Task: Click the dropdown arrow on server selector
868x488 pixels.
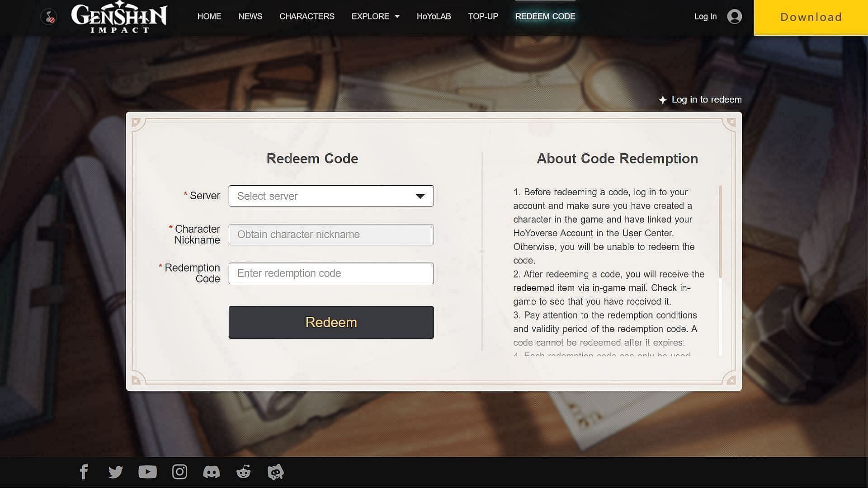Action: click(420, 196)
